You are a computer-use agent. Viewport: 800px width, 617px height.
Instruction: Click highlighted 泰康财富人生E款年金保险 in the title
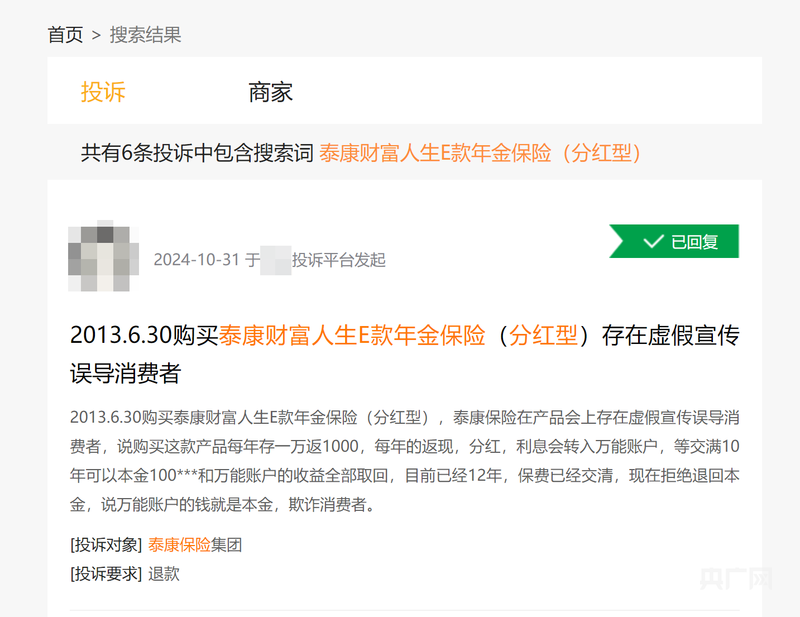pos(352,336)
